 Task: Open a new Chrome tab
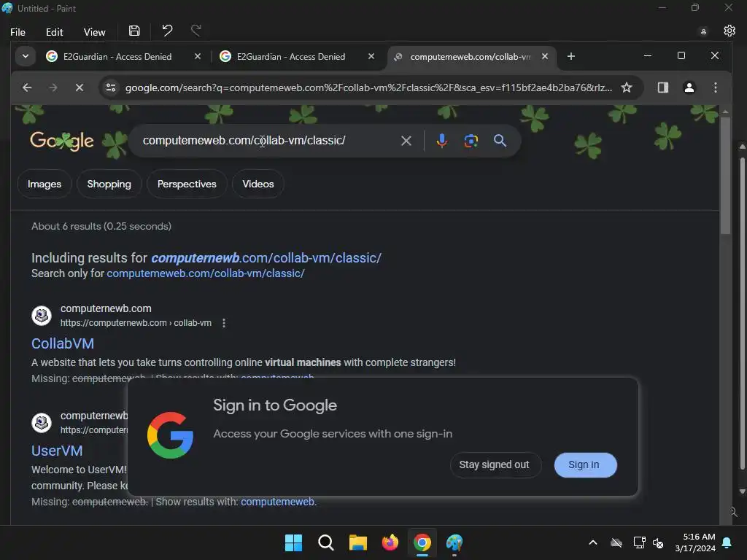(x=570, y=56)
